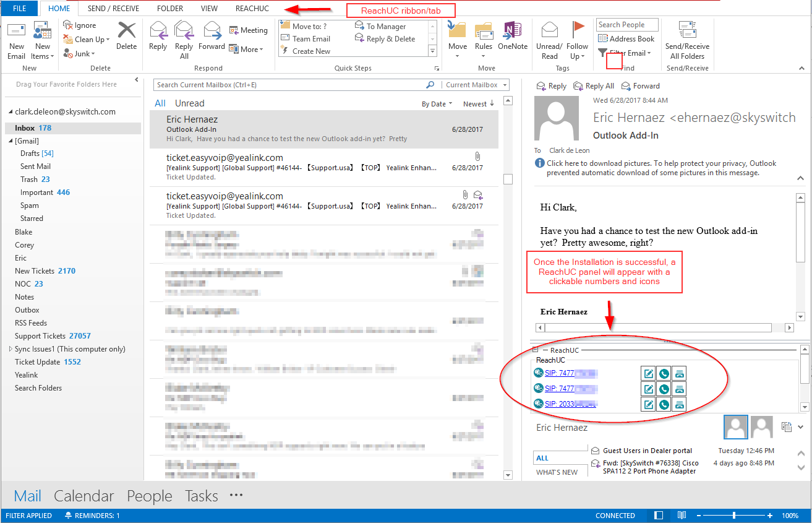Open the Junk dropdown
Viewport: 812px width, 523px height.
(x=79, y=54)
